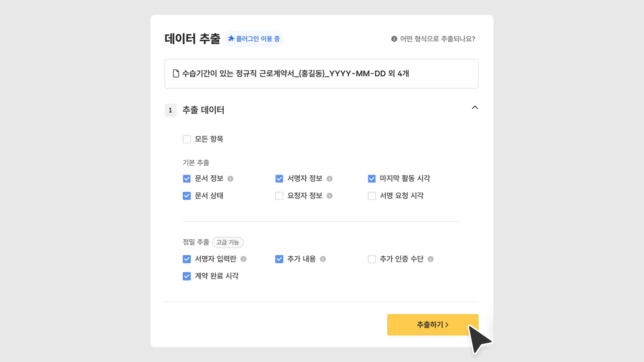Click the selected documents filename field
Image resolution: width=644 pixels, height=362 pixels.
click(321, 74)
